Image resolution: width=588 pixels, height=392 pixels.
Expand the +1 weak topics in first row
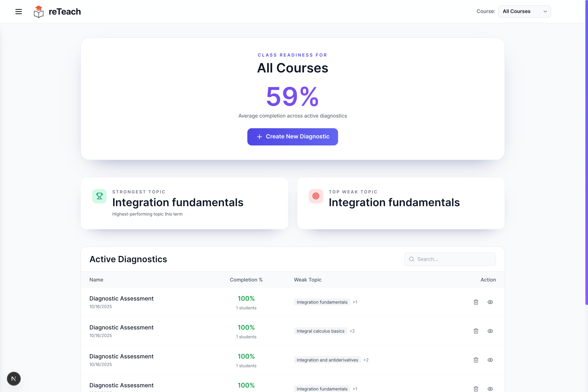click(x=355, y=302)
